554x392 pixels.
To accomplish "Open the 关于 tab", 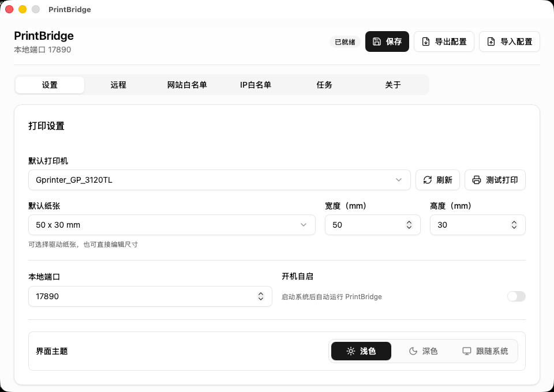I will (393, 85).
